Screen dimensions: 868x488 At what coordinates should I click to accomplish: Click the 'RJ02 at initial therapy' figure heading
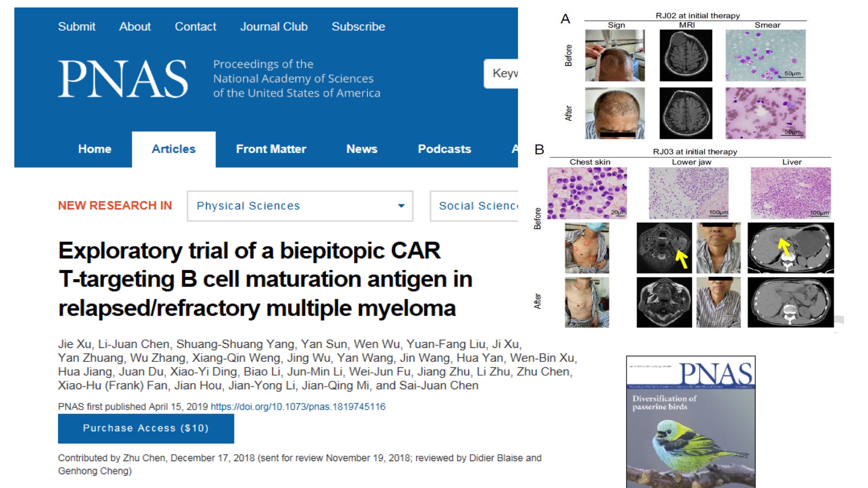[x=697, y=16]
